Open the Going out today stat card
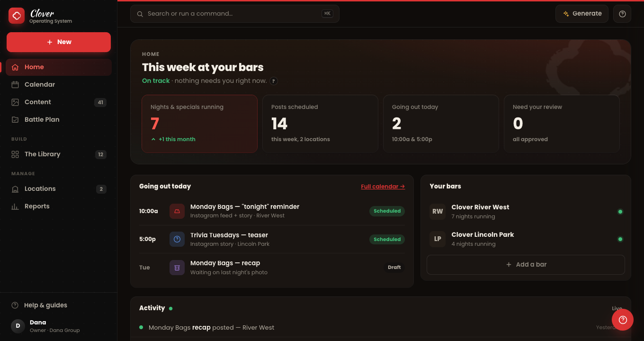 click(441, 124)
